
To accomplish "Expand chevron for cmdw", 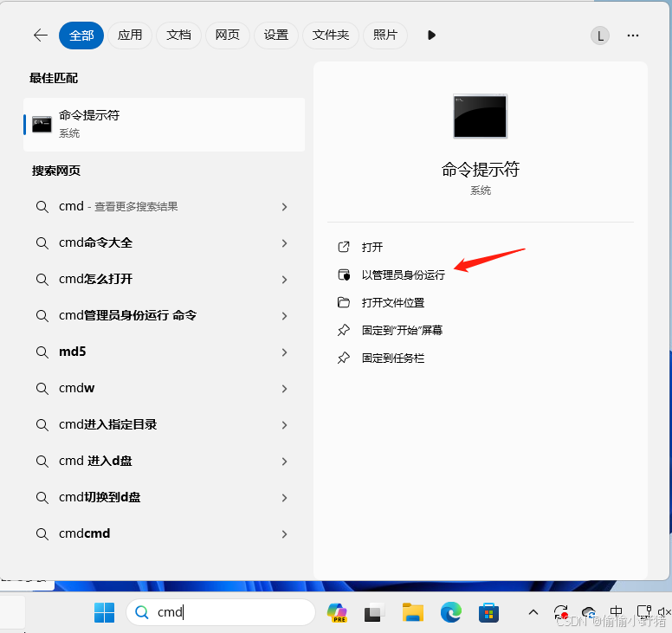I will [x=284, y=389].
